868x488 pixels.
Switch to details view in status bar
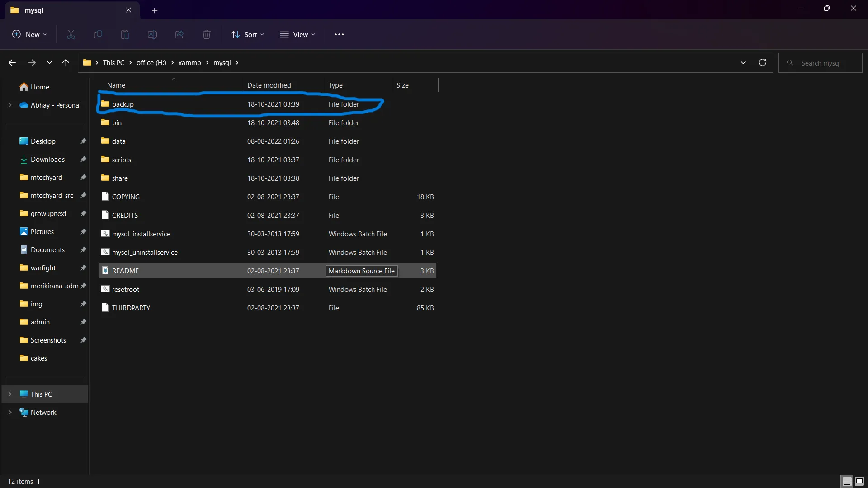coord(847,481)
